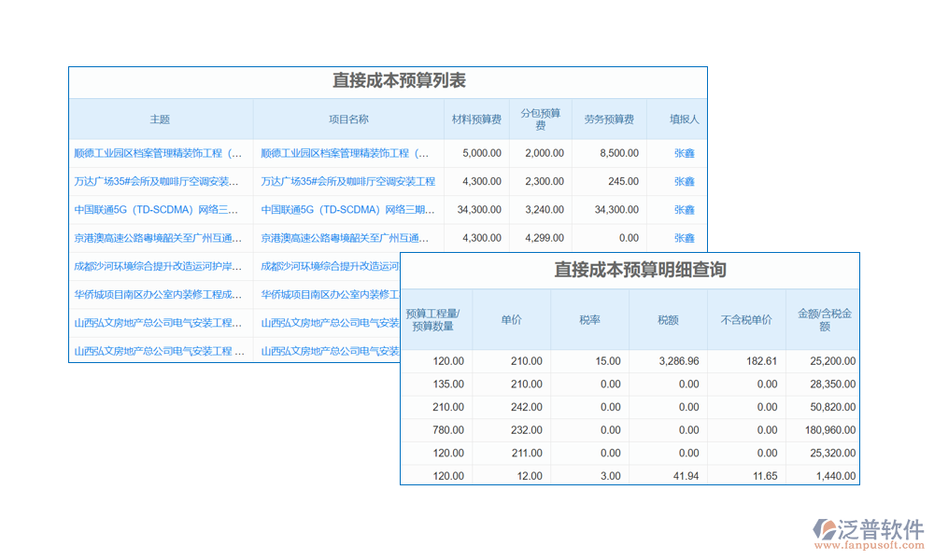Open 万达广场35# link in 项目名称 column

click(347, 181)
